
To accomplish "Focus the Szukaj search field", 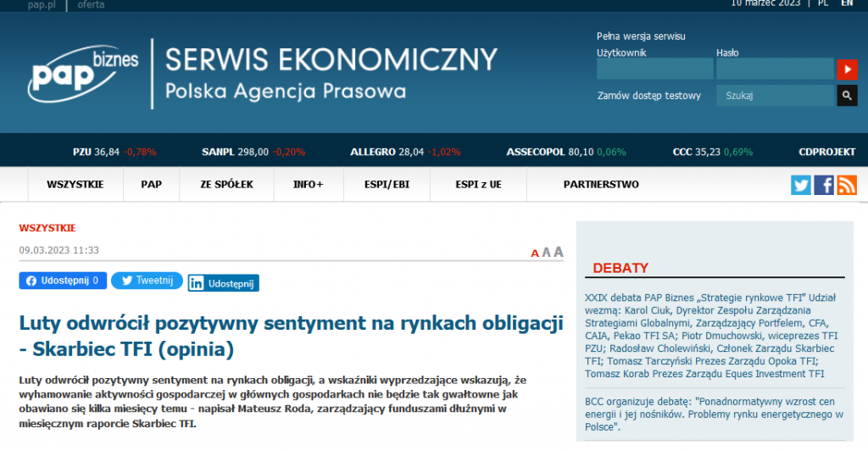I will click(775, 96).
